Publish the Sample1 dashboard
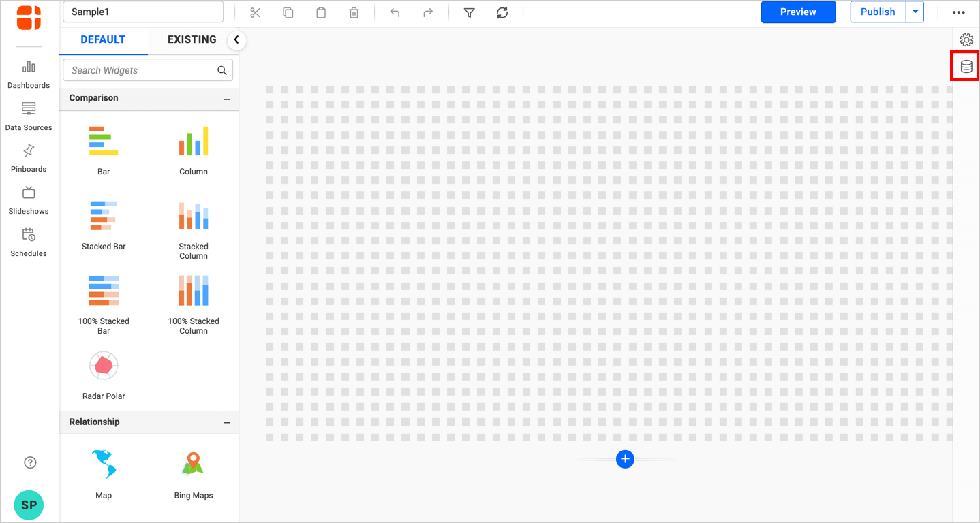The image size is (980, 523). pyautogui.click(x=877, y=12)
